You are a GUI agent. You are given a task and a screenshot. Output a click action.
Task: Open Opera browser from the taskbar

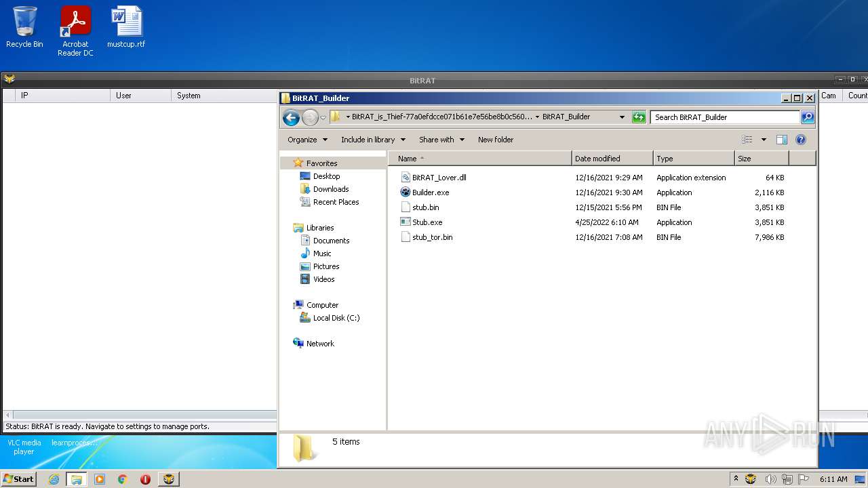coord(145,479)
